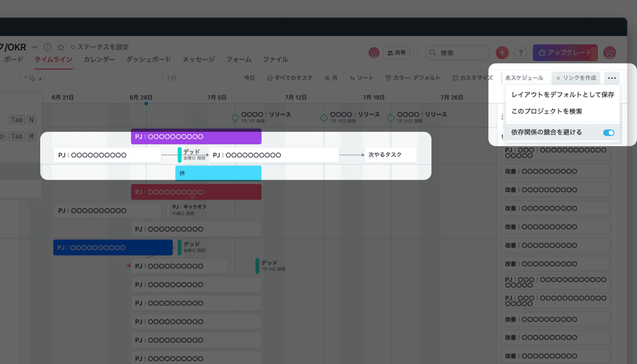This screenshot has width=637, height=364.
Task: Click the 共有 share button
Action: pos(397,53)
